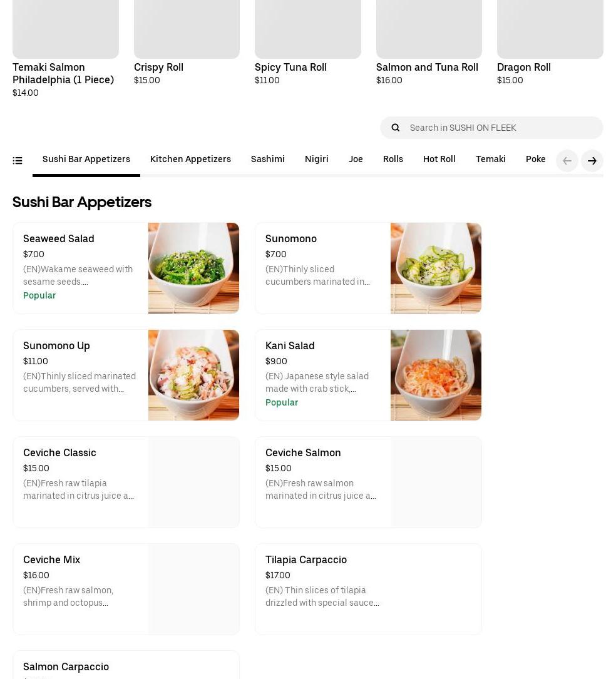
Task: Click the search magnifier icon
Action: pos(396,128)
